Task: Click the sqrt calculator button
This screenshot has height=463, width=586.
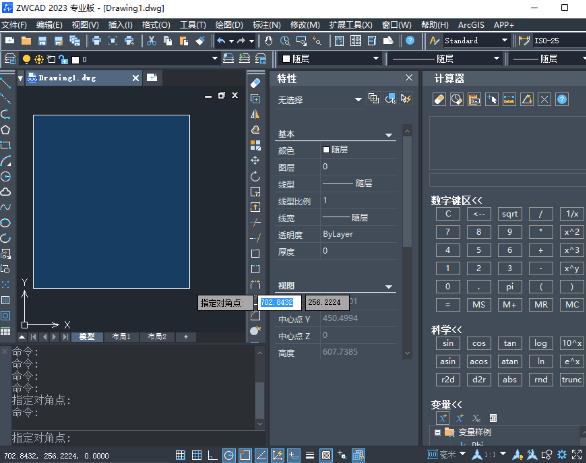Action: point(509,214)
